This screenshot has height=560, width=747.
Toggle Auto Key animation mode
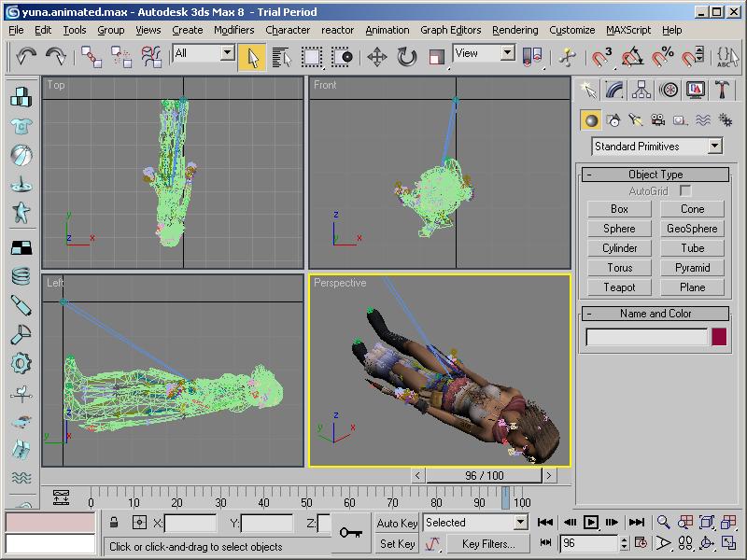click(397, 524)
